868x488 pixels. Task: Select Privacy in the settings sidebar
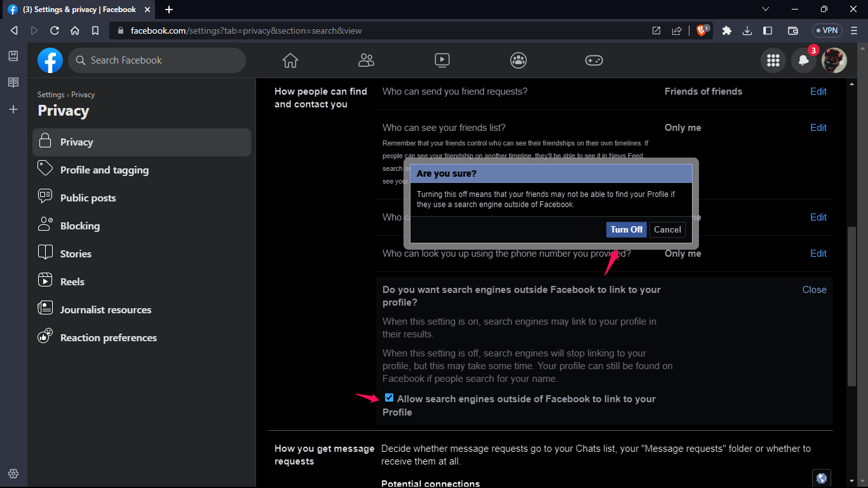point(142,142)
